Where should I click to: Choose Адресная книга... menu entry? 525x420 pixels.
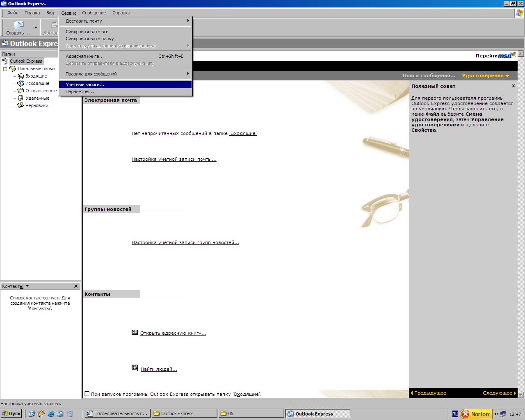(126, 56)
